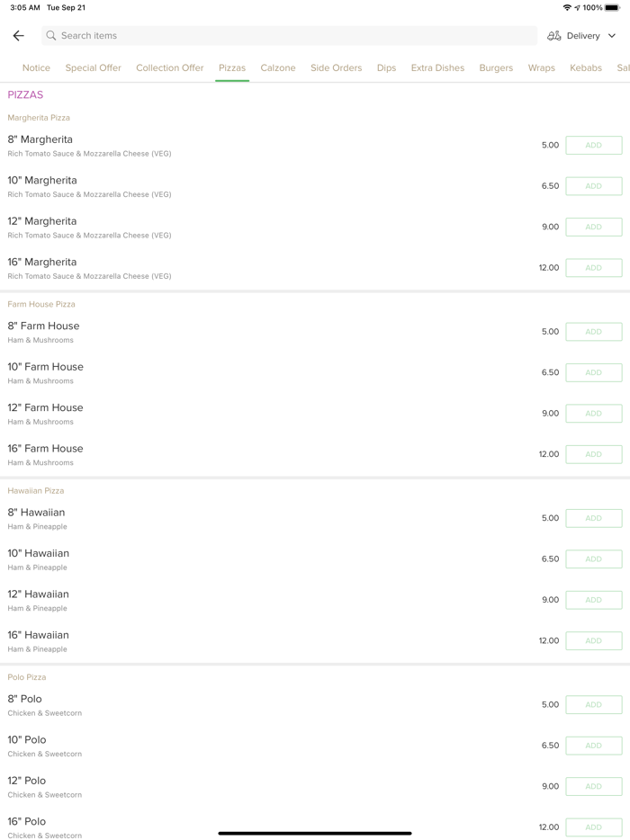Tap the back arrow icon
Viewport: 630px width, 840px height.
point(19,36)
